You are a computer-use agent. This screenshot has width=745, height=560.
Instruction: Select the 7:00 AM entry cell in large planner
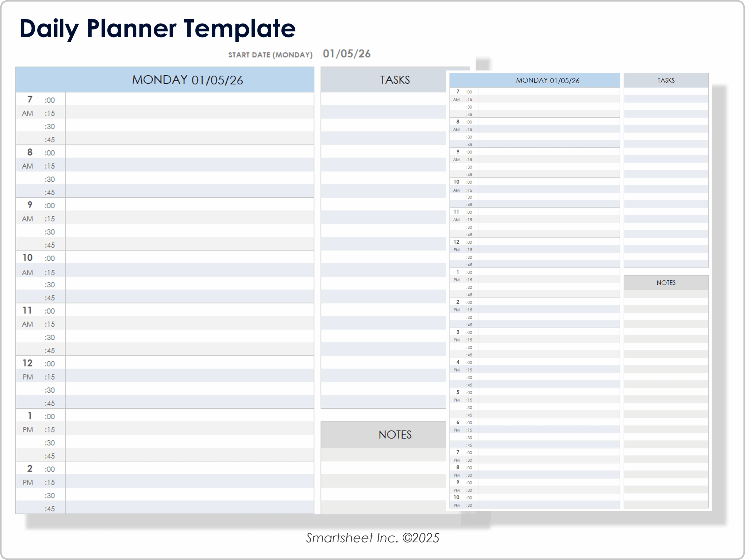(x=189, y=100)
